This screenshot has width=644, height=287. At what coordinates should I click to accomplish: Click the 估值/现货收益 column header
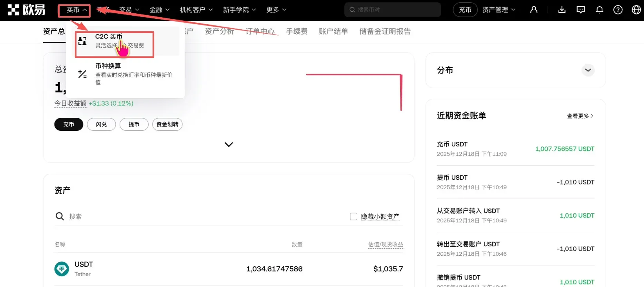(386, 244)
